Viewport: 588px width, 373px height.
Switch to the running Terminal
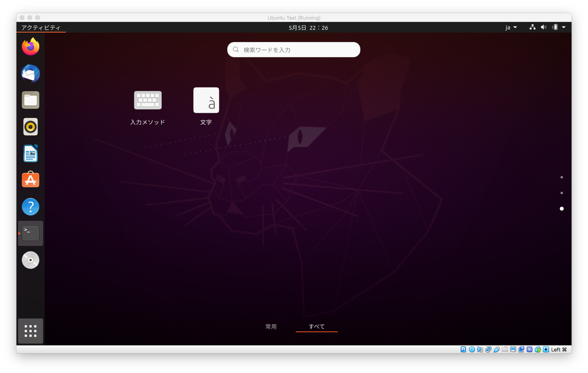31,233
